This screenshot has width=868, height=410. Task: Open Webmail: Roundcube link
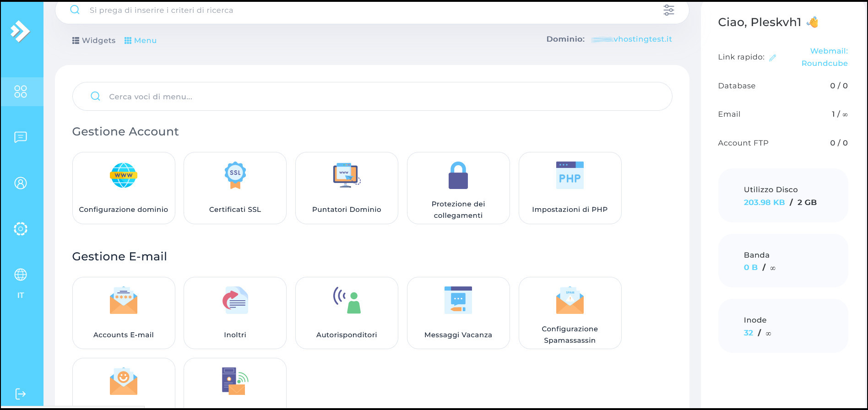[x=825, y=57]
